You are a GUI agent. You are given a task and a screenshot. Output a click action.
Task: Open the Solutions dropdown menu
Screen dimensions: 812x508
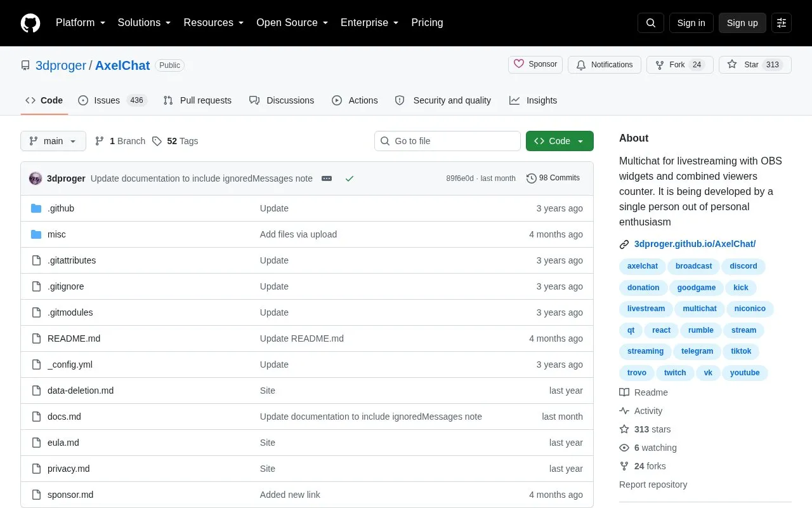(145, 23)
